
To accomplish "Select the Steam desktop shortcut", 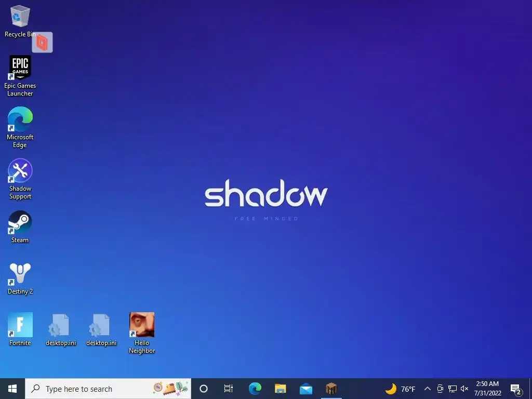I will (x=20, y=227).
